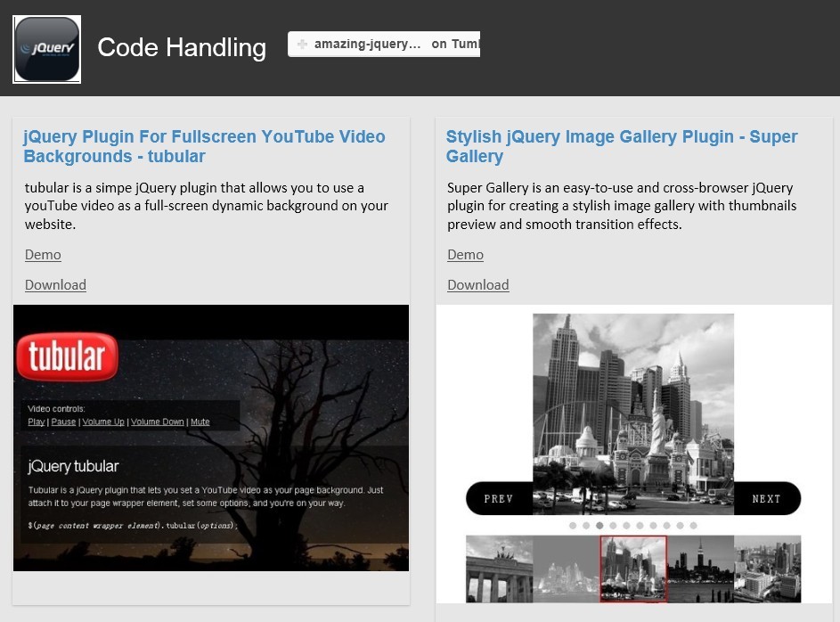Viewport: 840px width, 622px height.
Task: Select the Brandenburg Gate thumbnail
Action: (500, 569)
